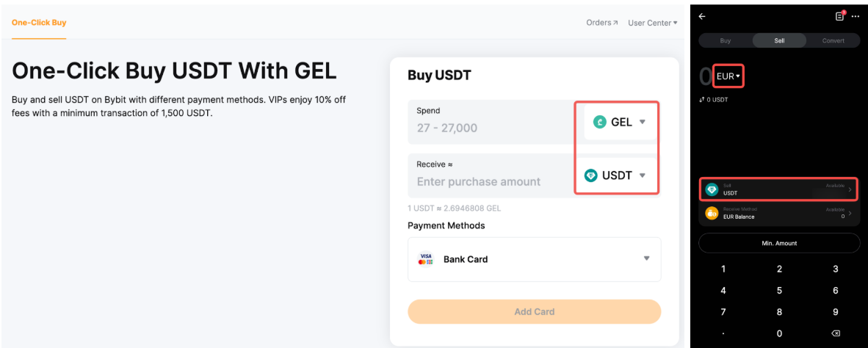This screenshot has width=868, height=348.
Task: Click the Add Card button
Action: point(534,311)
